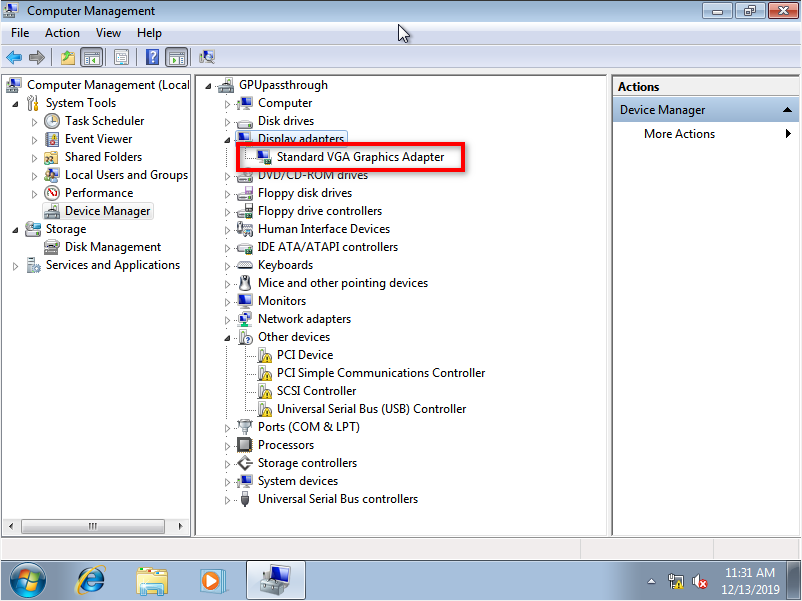Expand Storage controllers in device tree

pyautogui.click(x=228, y=463)
